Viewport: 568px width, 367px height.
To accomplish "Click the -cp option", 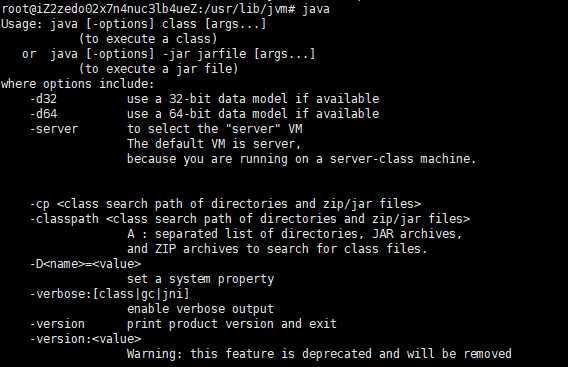I will coord(39,204).
